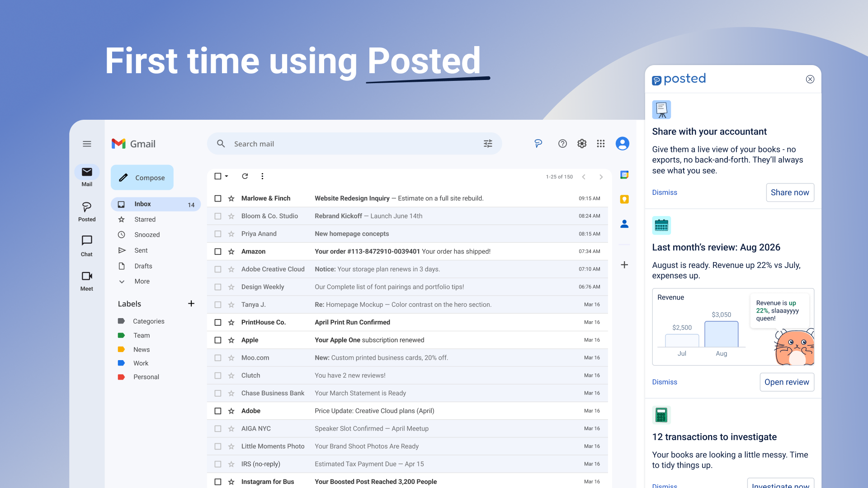Tick the Amazon order email checkbox
Screen dimensions: 868x488
(218, 252)
